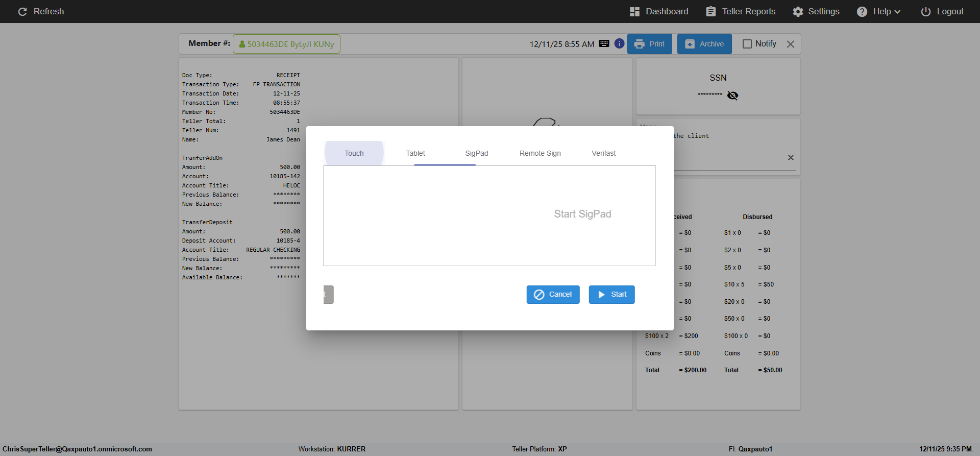The height and width of the screenshot is (456, 980).
Task: Click Disbursed Coins '= $0.00'
Action: (x=768, y=353)
